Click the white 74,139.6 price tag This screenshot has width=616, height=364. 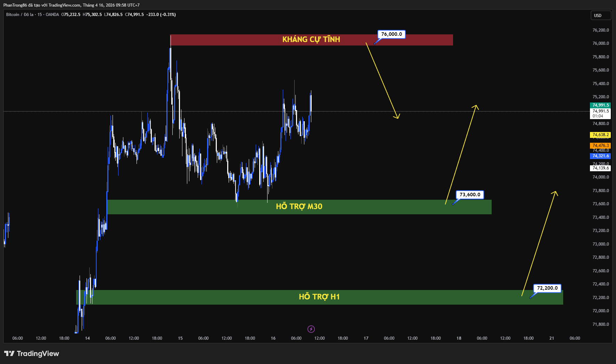(x=600, y=168)
